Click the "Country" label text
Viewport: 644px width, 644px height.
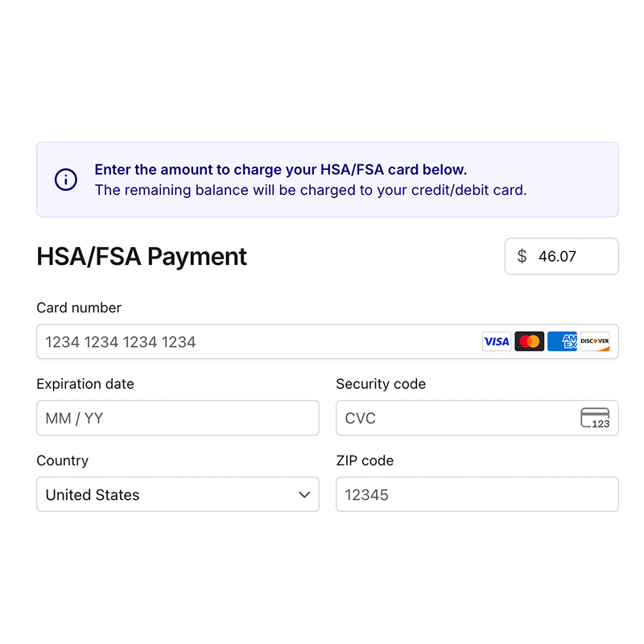pyautogui.click(x=62, y=460)
